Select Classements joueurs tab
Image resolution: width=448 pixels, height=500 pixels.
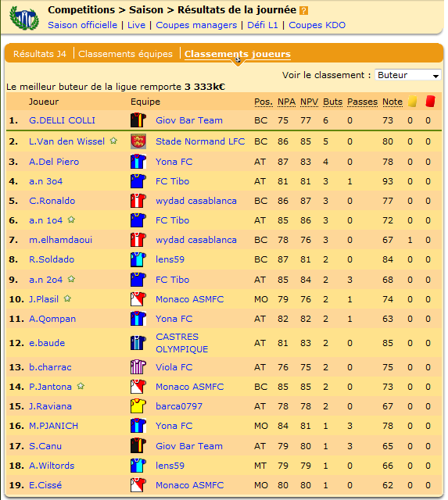pos(238,54)
